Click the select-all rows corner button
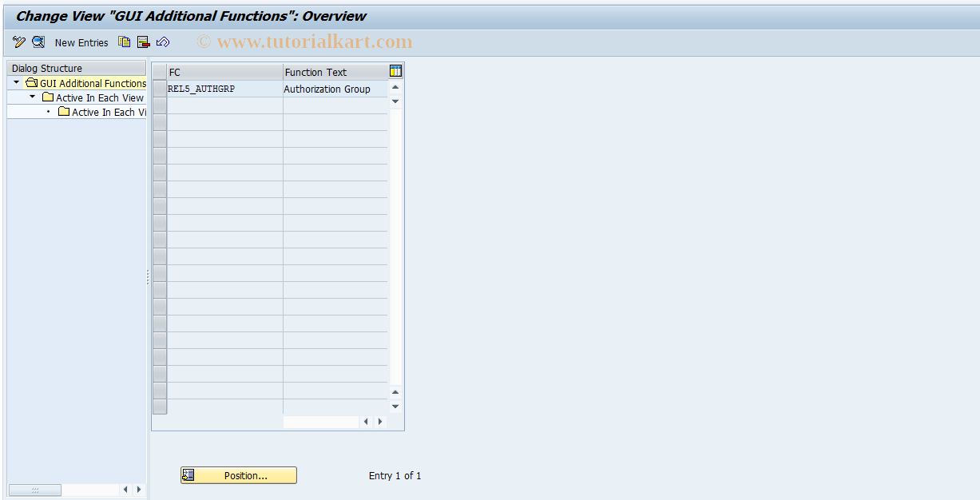980x500 pixels. point(160,72)
